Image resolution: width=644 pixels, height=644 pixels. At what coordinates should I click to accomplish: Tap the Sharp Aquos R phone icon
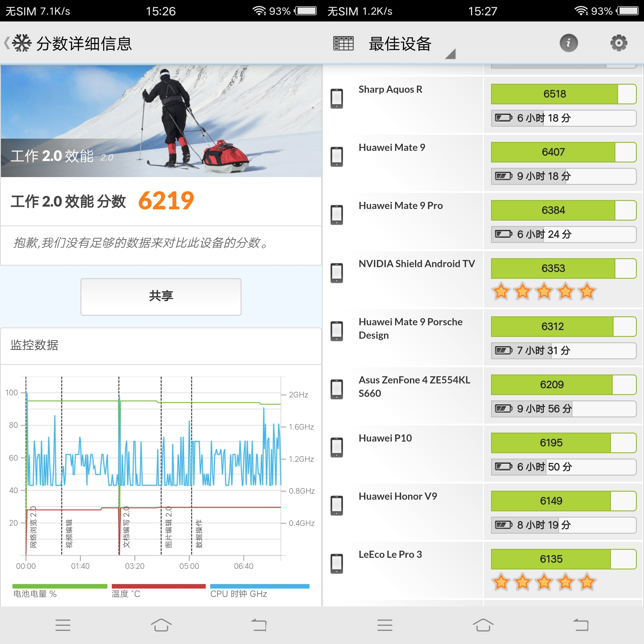point(337,98)
